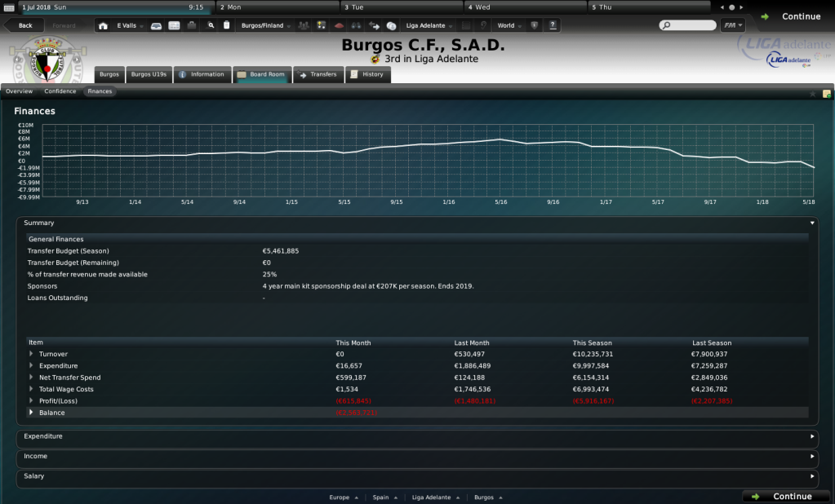Open the news card icon
Image resolution: width=835 pixels, height=504 pixels.
click(x=174, y=25)
